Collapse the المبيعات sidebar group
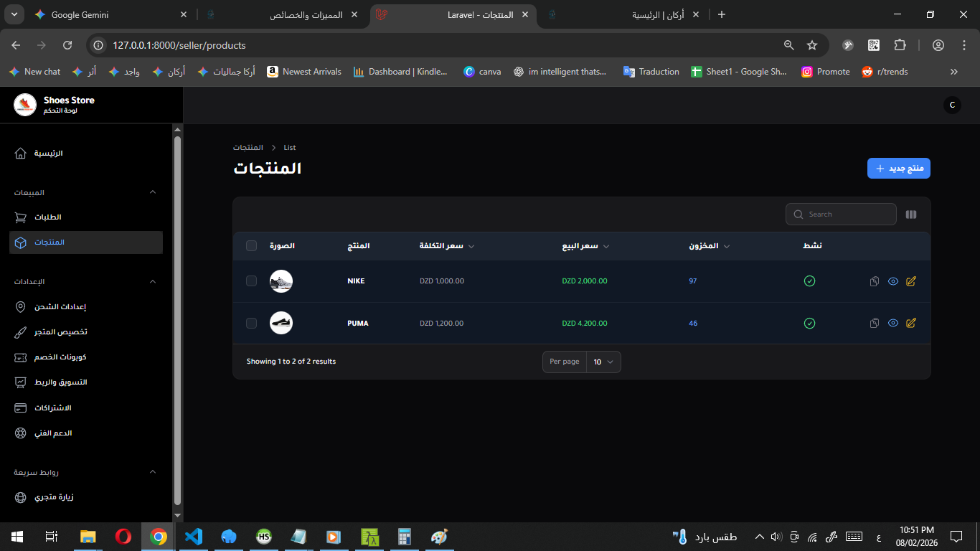 [x=152, y=192]
